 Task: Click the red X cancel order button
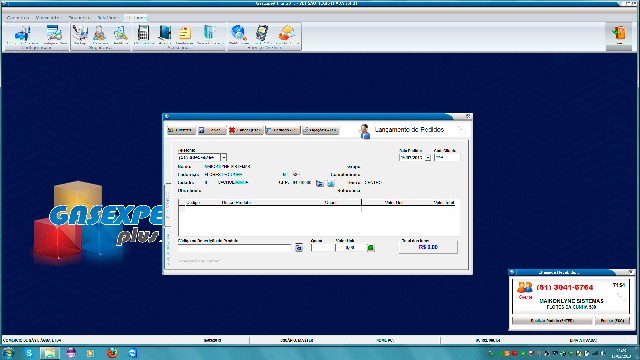(245, 130)
